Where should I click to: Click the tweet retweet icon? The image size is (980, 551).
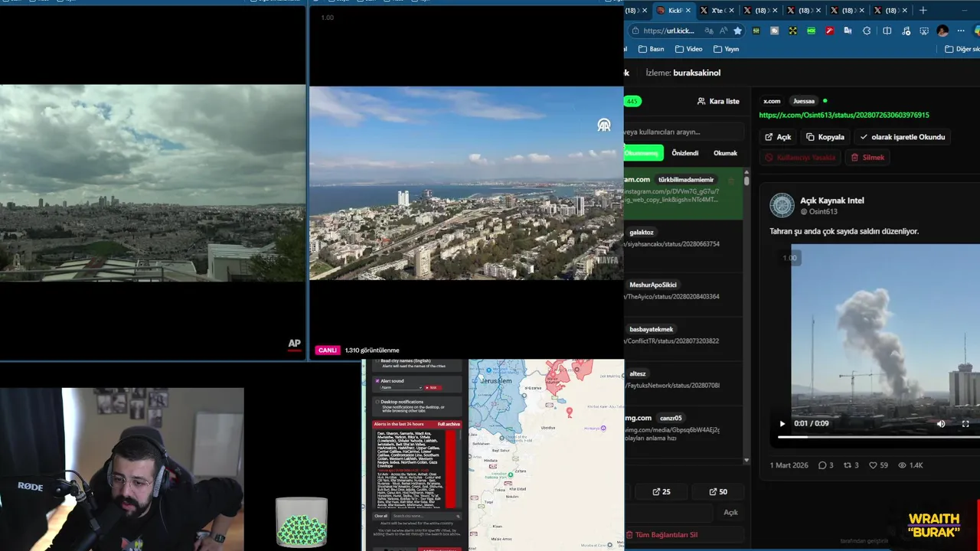[848, 465]
